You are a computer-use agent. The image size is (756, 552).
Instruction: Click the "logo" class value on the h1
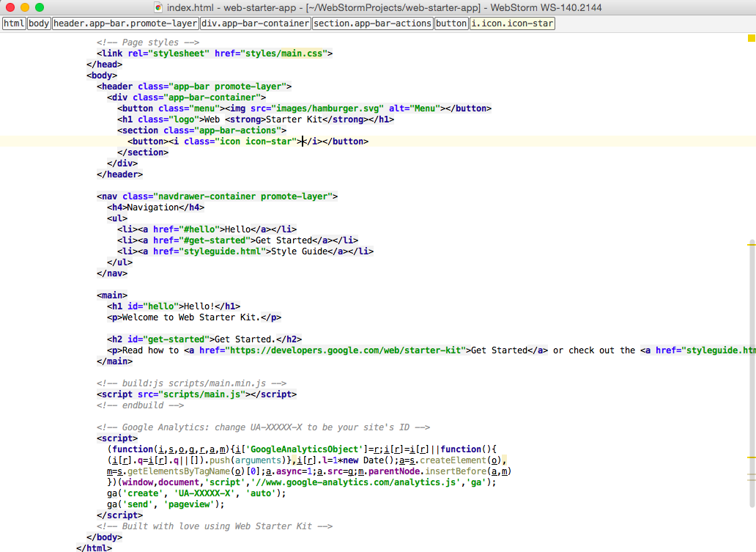(x=184, y=119)
